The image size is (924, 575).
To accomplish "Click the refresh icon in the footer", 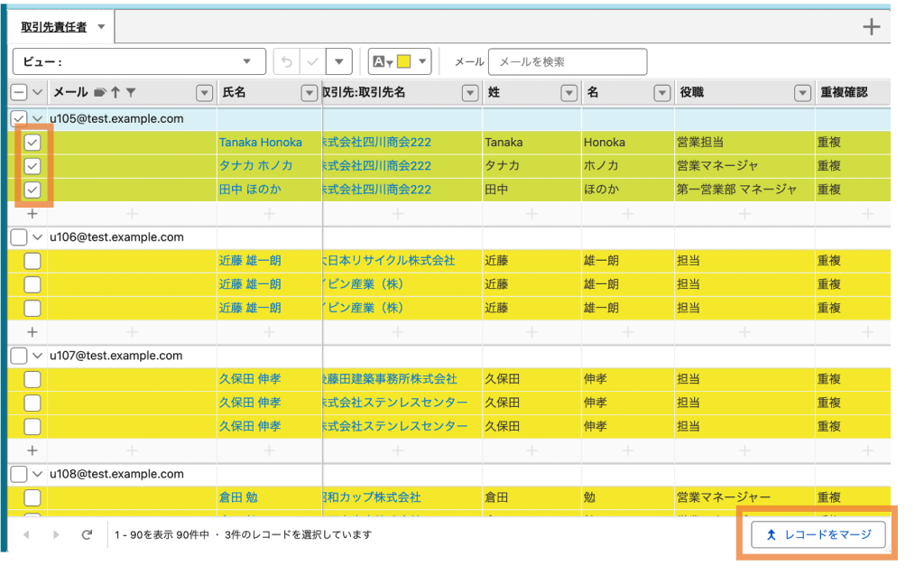I will [x=87, y=534].
